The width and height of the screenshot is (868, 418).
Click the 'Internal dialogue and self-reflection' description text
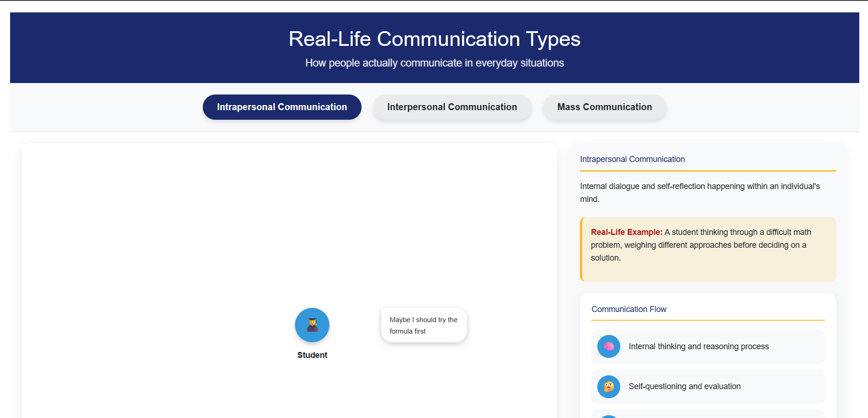click(x=700, y=193)
